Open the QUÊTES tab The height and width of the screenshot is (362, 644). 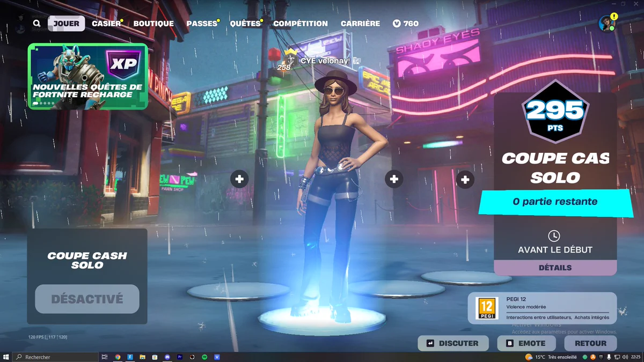click(x=245, y=24)
